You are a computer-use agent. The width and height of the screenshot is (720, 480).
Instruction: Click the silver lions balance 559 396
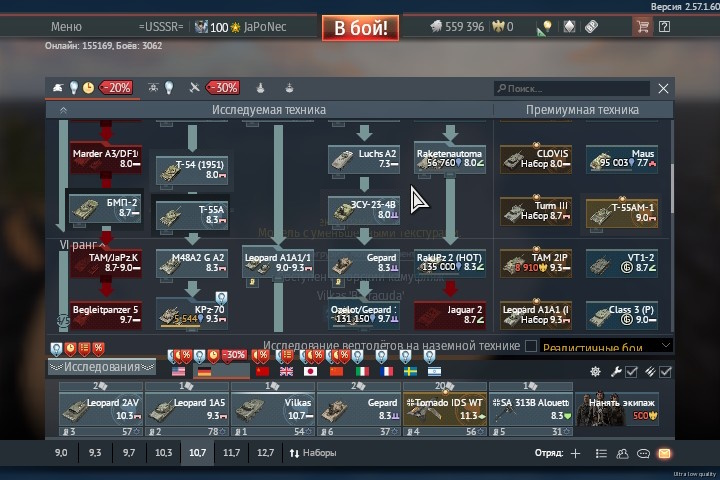pyautogui.click(x=457, y=27)
